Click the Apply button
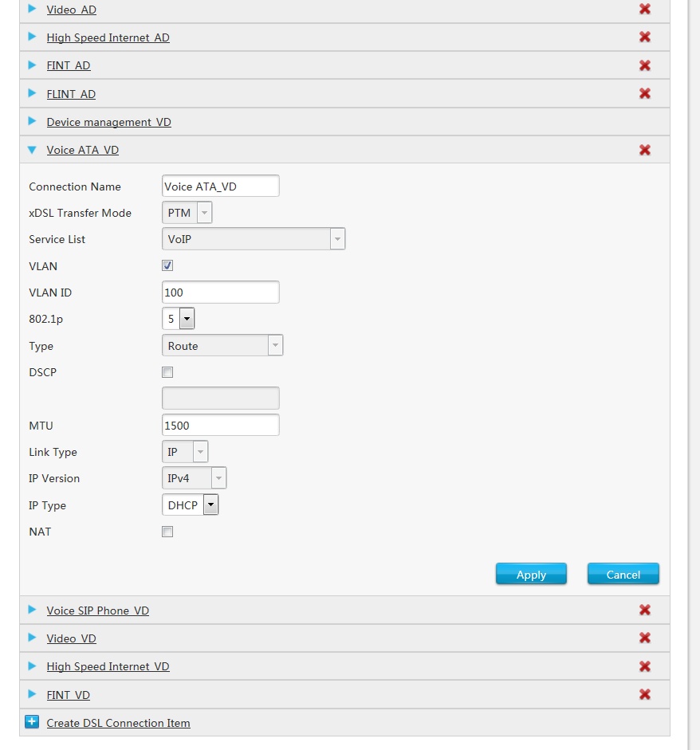 point(531,575)
